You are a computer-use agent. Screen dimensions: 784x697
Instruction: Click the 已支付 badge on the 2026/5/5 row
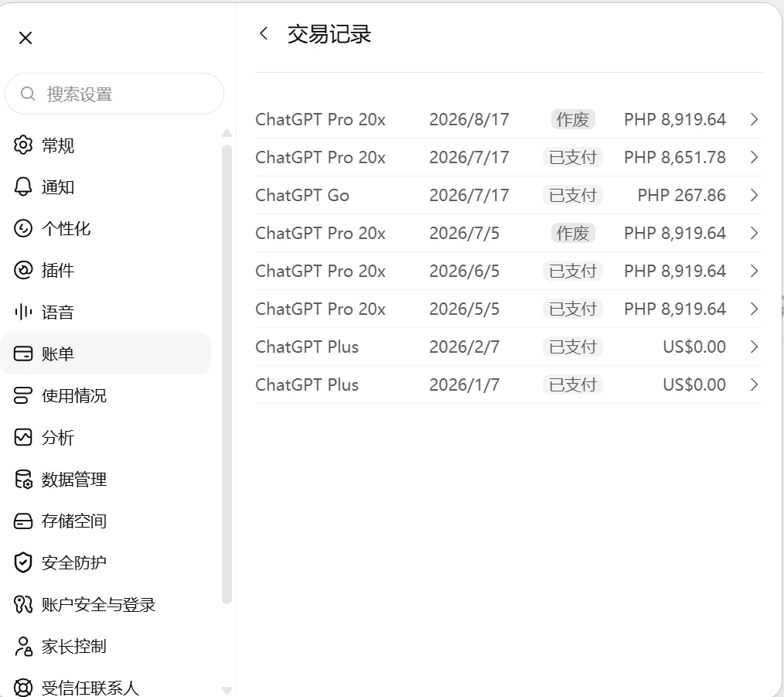click(x=573, y=309)
